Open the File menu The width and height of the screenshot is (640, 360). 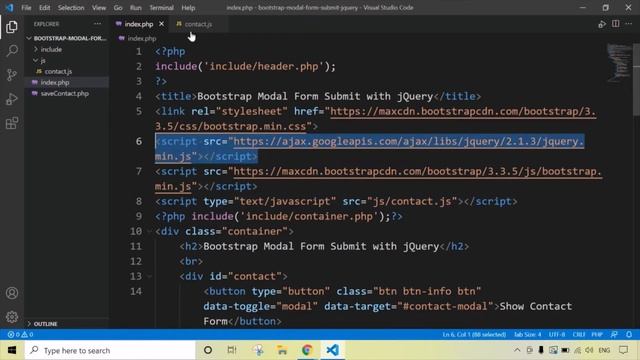click(26, 7)
